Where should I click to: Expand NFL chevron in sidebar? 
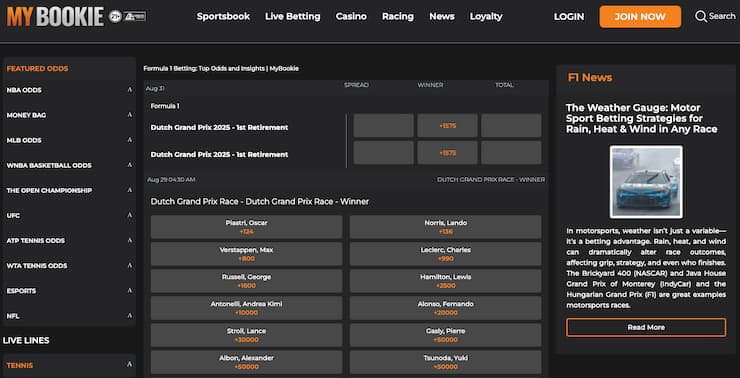[130, 315]
